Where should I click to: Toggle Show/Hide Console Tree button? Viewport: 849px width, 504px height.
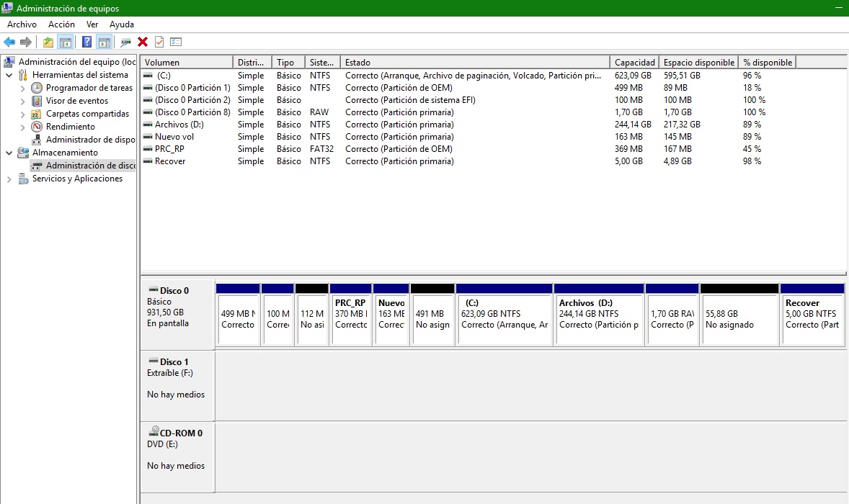tap(66, 42)
